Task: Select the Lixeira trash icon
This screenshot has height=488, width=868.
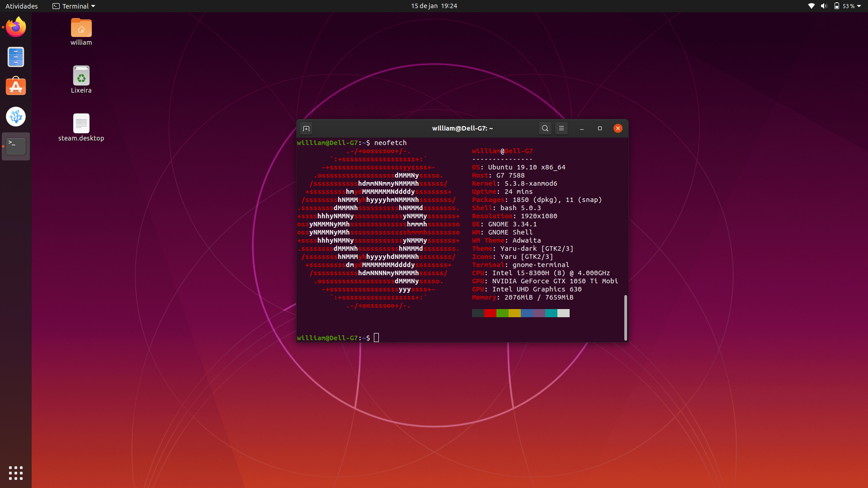Action: 81,76
